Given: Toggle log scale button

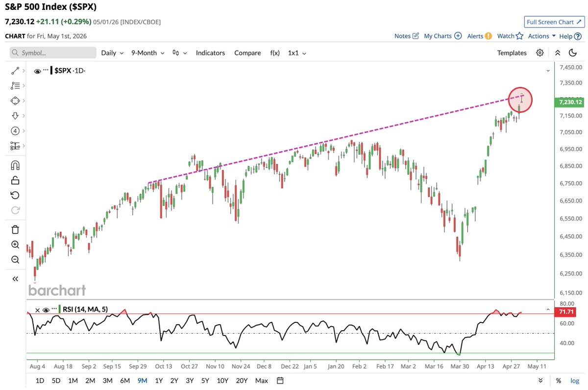Looking at the screenshot, I should tap(574, 381).
